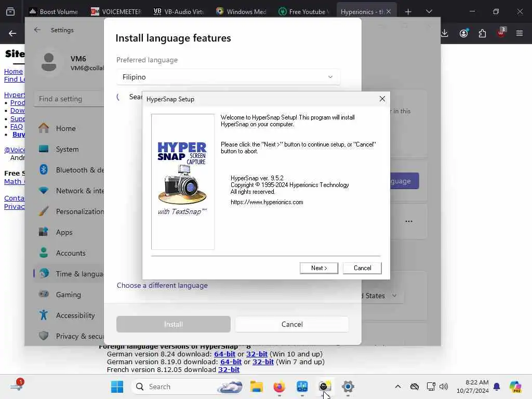Open Gaming settings category
Viewport: 532px width, 399px height.
70,295
